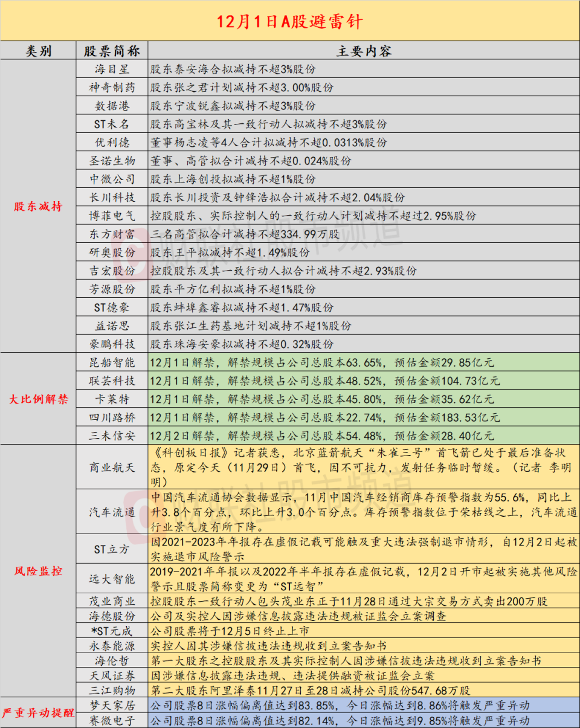Image resolution: width=580 pixels, height=728 pixels.
Task: Click the title 12月1日A股避雷针
Action: pos(290,22)
